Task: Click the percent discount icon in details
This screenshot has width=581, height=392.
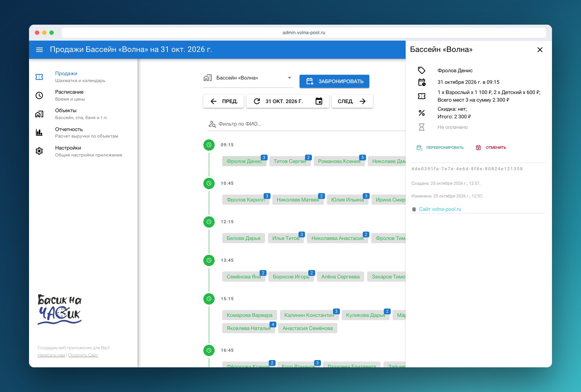Action: click(422, 113)
